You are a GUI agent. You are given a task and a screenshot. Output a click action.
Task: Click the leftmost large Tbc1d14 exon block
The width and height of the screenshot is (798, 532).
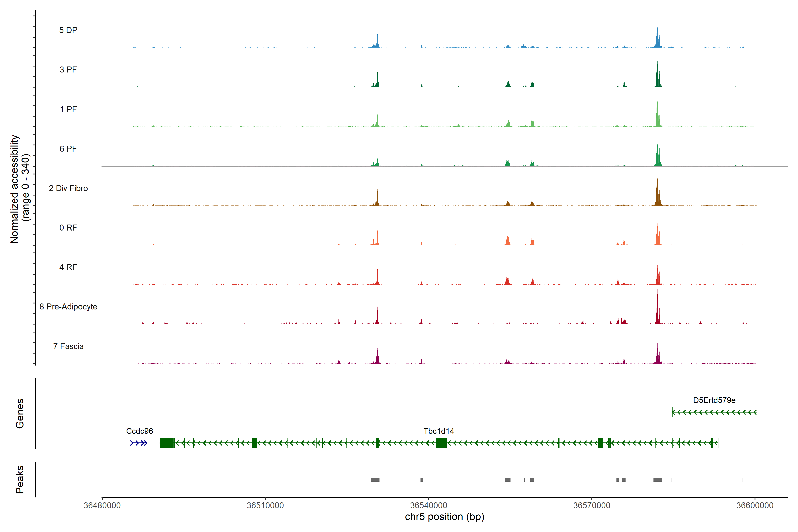pyautogui.click(x=167, y=443)
